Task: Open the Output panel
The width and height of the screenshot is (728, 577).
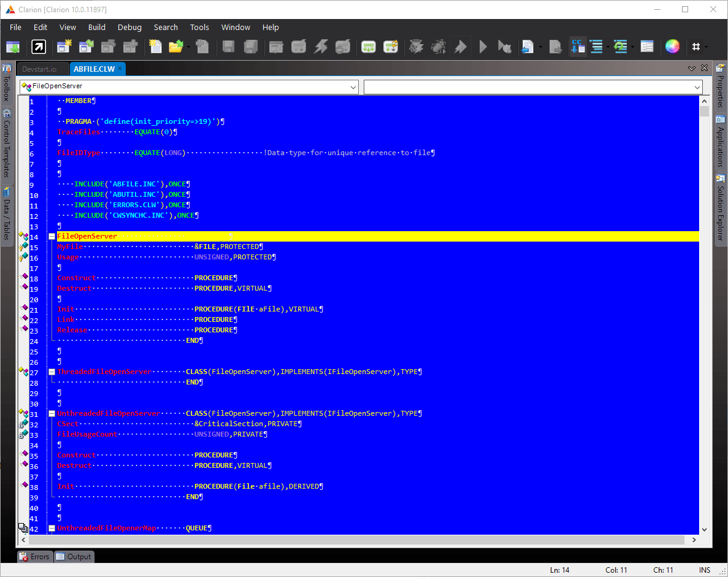Action: pos(74,557)
